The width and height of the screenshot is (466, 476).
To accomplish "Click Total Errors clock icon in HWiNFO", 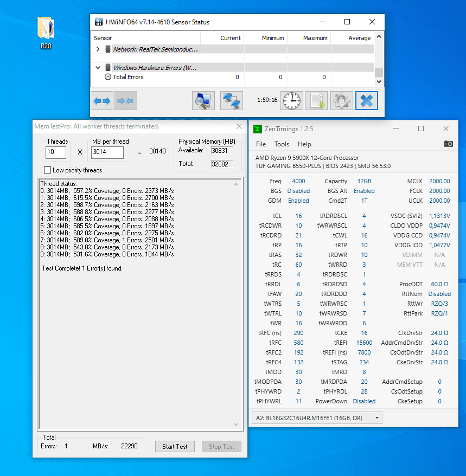I will pos(107,77).
